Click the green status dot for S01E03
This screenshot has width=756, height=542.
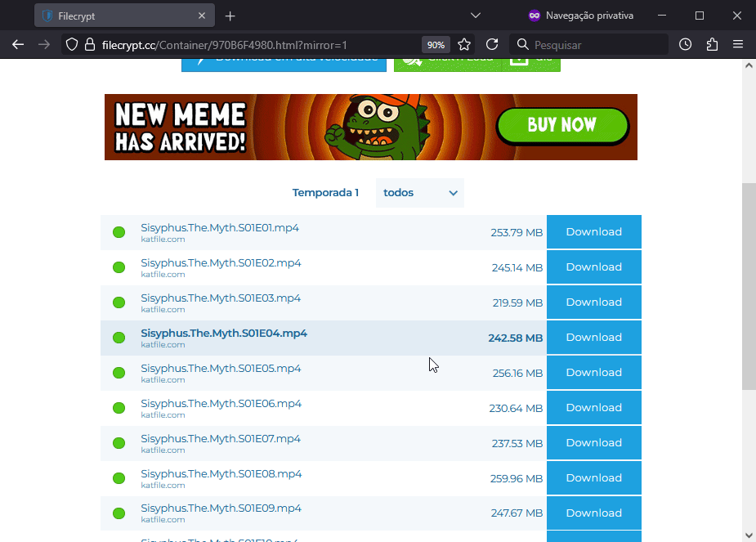click(x=119, y=302)
